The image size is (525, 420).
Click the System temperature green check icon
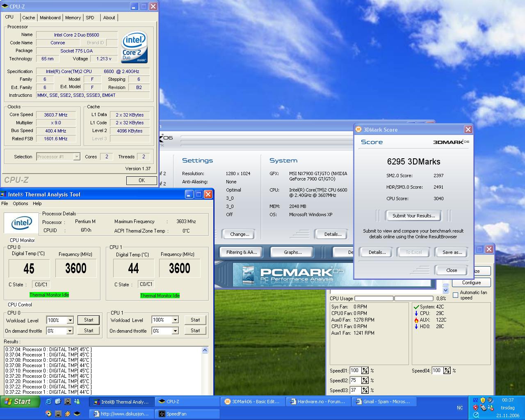[416, 307]
